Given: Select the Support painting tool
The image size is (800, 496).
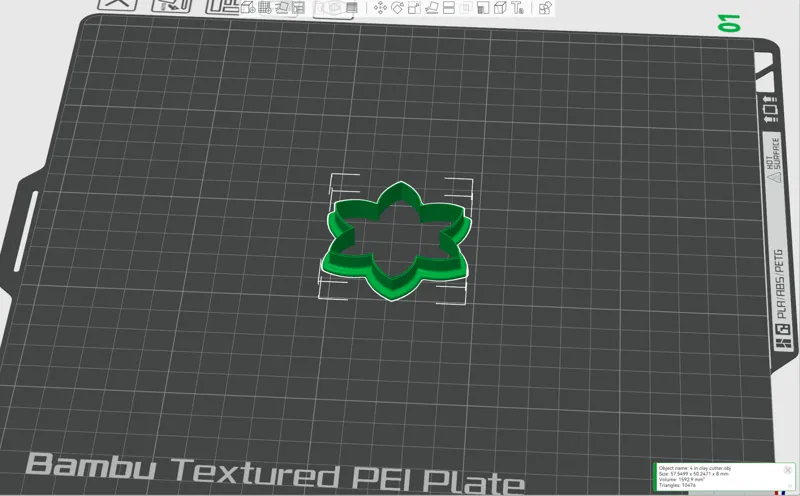Looking at the screenshot, I should coord(483,7).
